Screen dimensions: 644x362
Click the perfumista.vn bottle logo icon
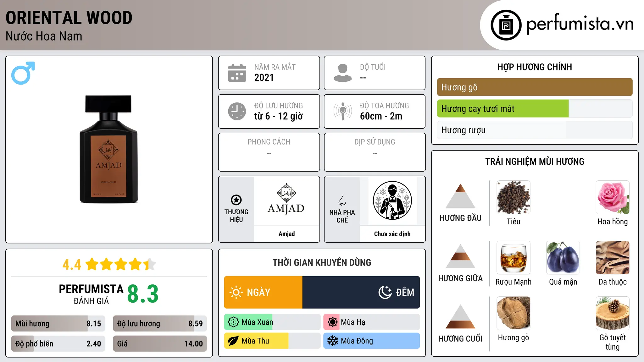coord(506,25)
